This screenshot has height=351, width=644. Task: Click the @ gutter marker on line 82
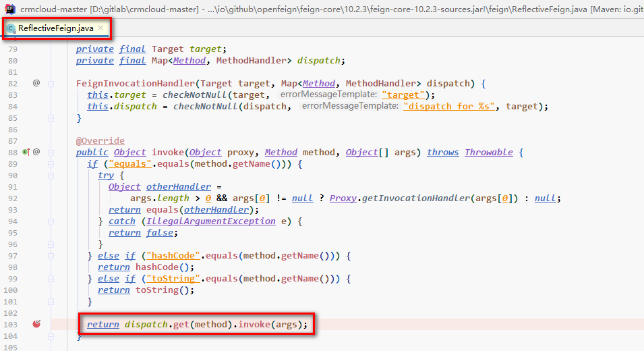tap(36, 83)
